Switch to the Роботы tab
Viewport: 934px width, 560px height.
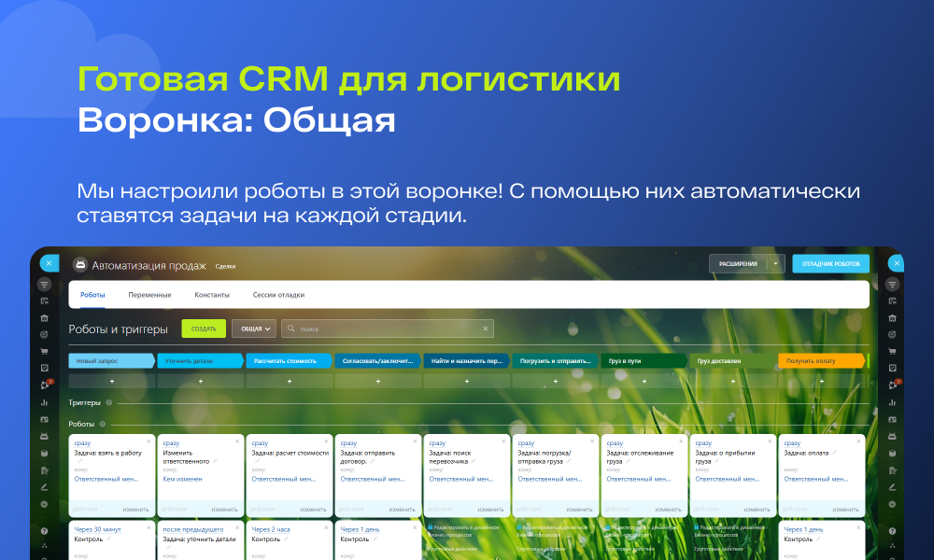tap(92, 295)
